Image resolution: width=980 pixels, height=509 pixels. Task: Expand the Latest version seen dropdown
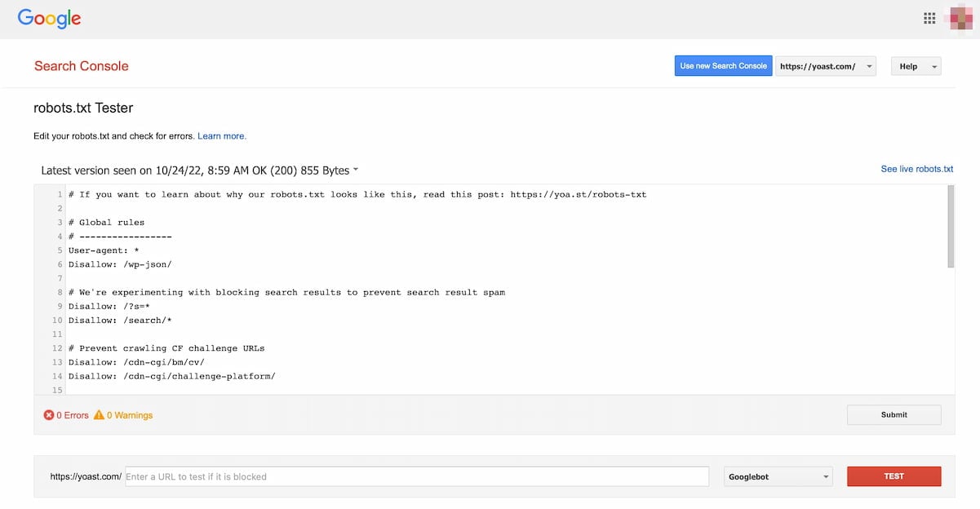[200, 170]
